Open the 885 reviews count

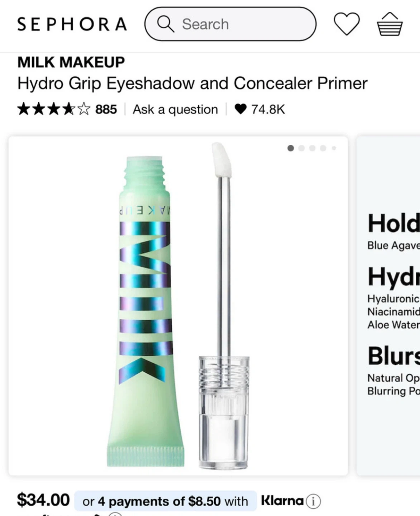[x=106, y=109]
